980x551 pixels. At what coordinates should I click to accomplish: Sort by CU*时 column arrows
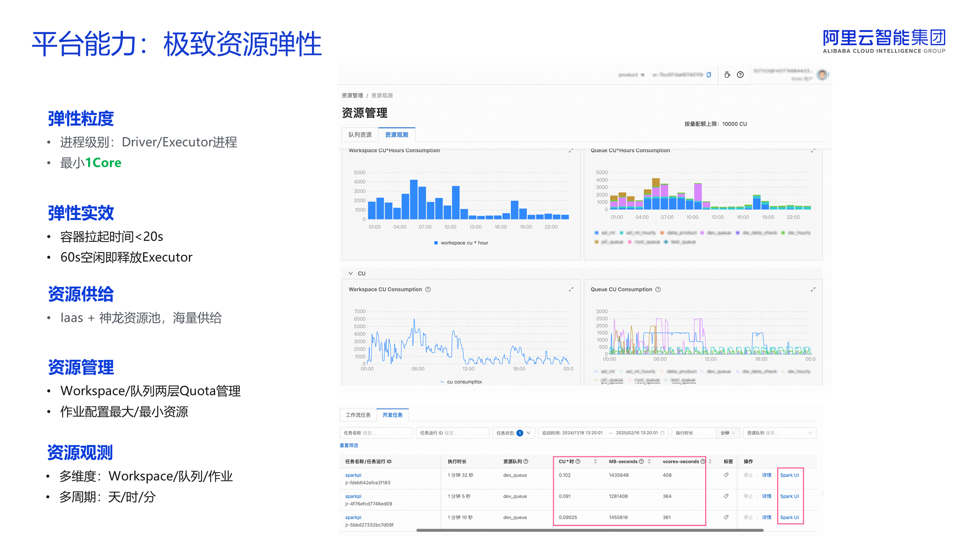pos(595,461)
